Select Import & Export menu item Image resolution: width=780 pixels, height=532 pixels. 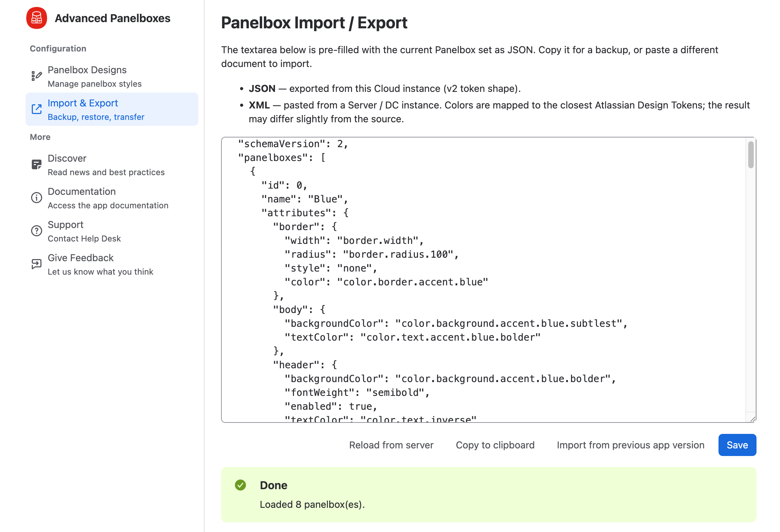(112, 109)
